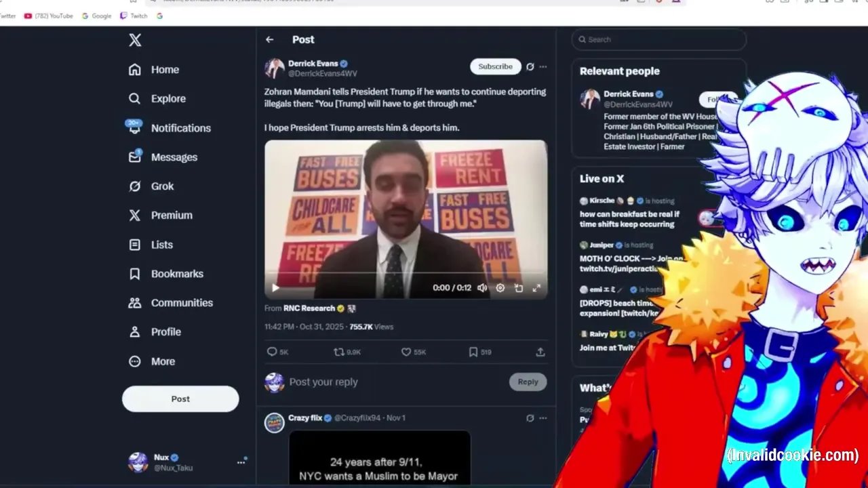Viewport: 868px width, 488px height.
Task: Open the YouTube browser bookmark
Action: pyautogui.click(x=48, y=16)
